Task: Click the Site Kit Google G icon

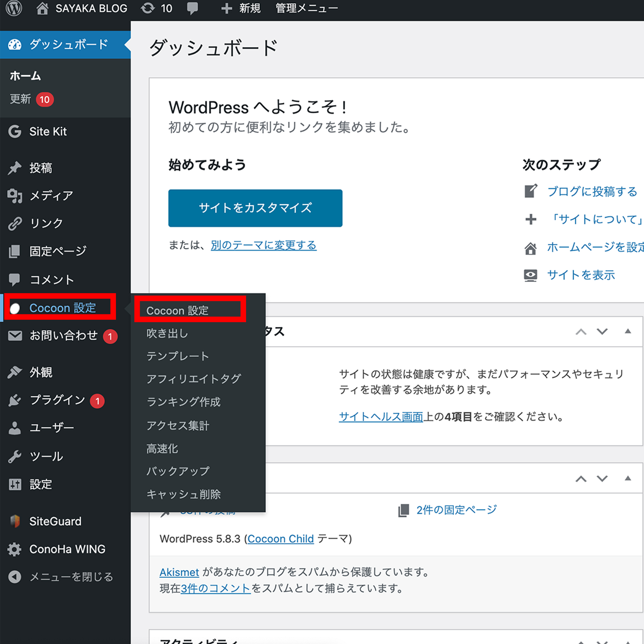Action: pos(15,131)
